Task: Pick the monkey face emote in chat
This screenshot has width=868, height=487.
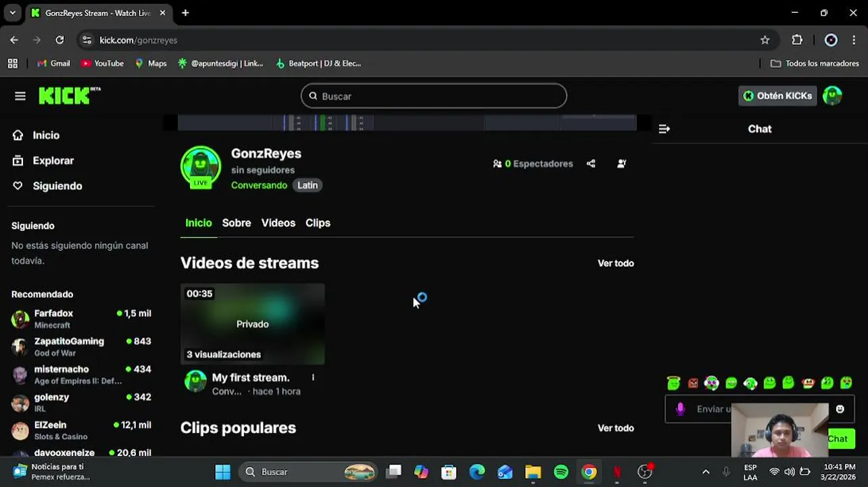Action: tap(807, 383)
